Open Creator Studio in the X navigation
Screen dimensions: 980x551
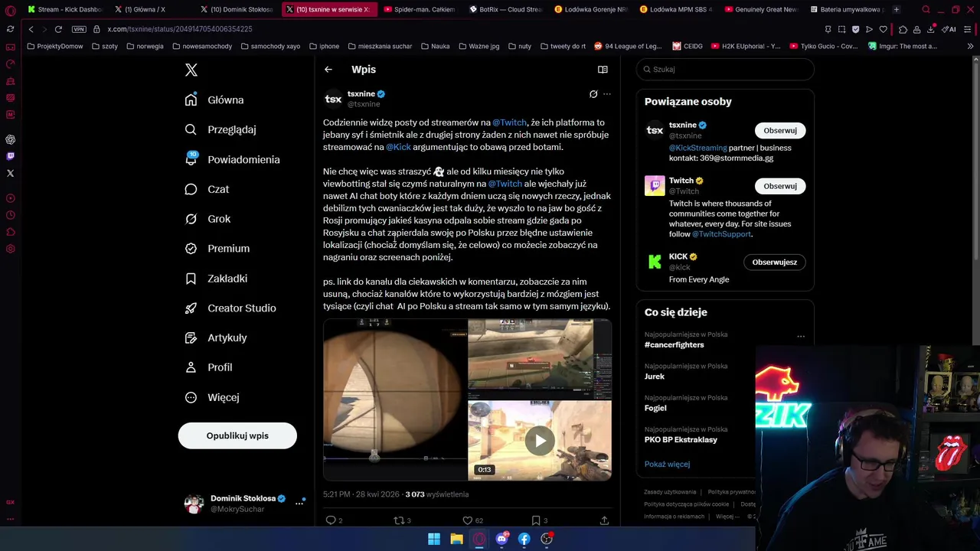click(x=231, y=308)
